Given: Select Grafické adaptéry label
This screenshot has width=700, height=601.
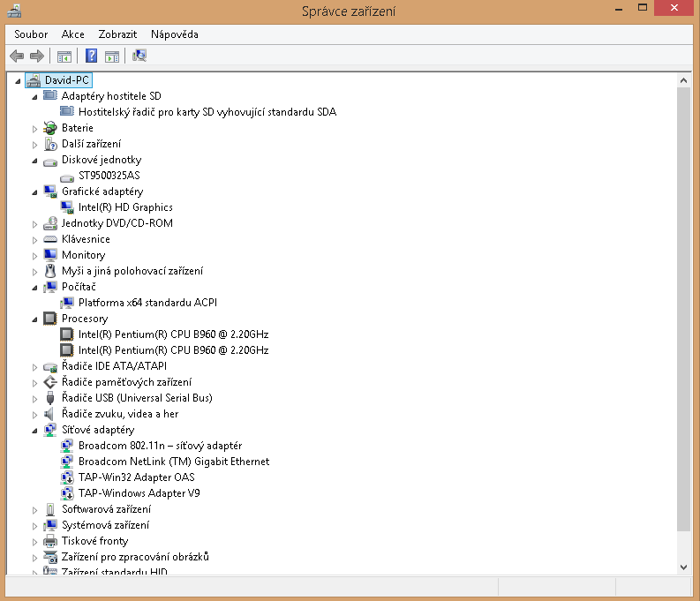Looking at the screenshot, I should tap(102, 192).
